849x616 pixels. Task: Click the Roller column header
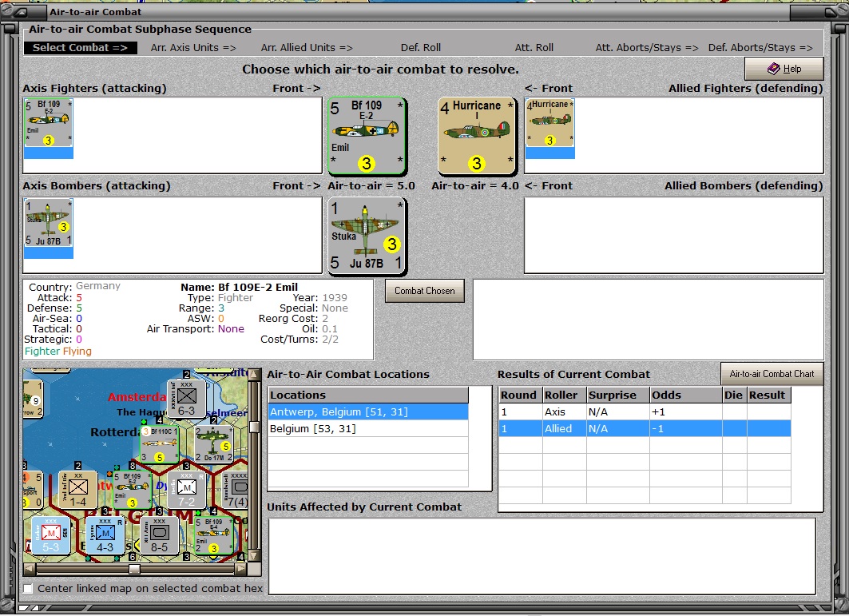pyautogui.click(x=564, y=395)
